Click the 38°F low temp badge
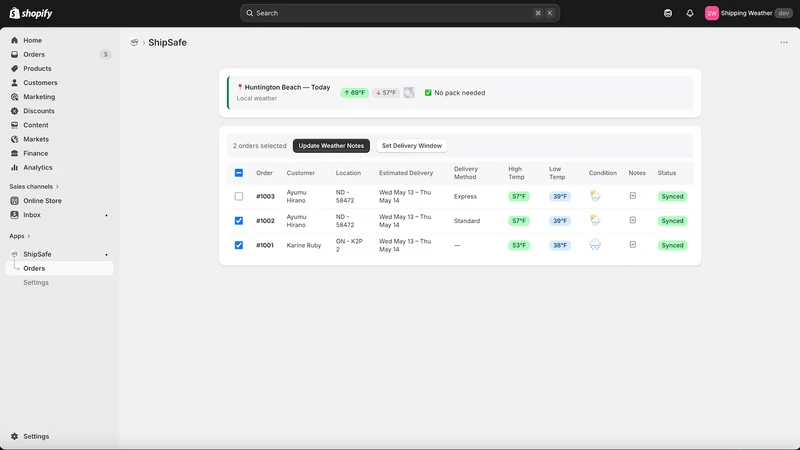Image resolution: width=800 pixels, height=450 pixels. [560, 245]
